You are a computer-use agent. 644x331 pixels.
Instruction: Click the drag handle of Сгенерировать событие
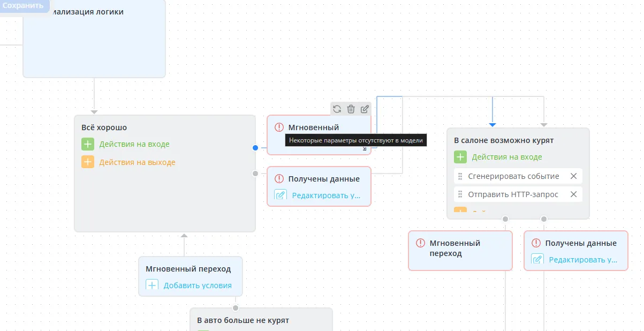[459, 176]
